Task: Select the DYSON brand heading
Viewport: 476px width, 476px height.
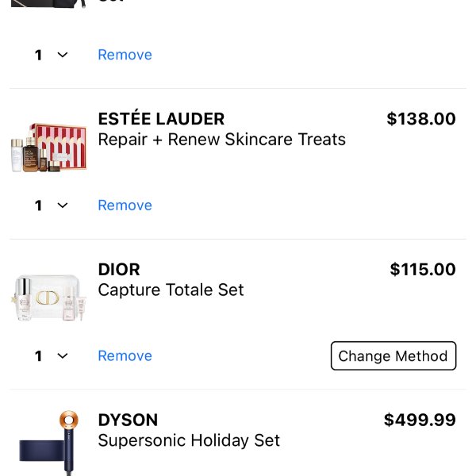Action: tap(128, 420)
